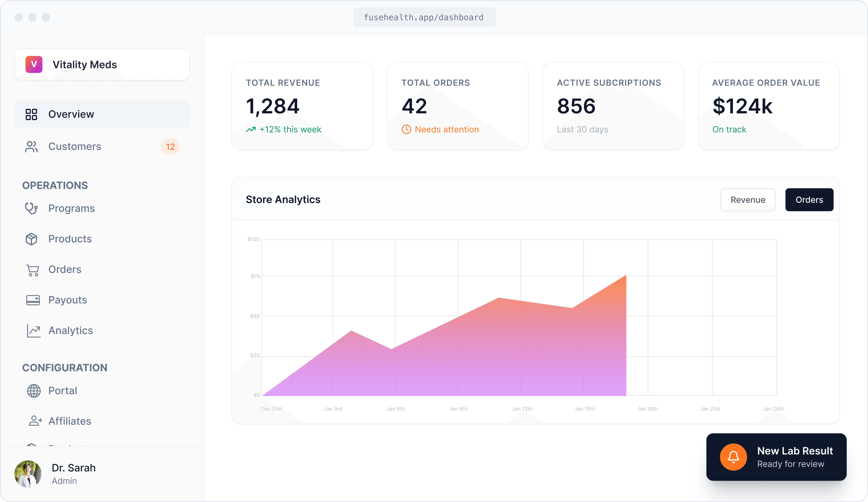The width and height of the screenshot is (868, 502).
Task: Click the Total Orders Needs attention card
Action: click(x=457, y=106)
